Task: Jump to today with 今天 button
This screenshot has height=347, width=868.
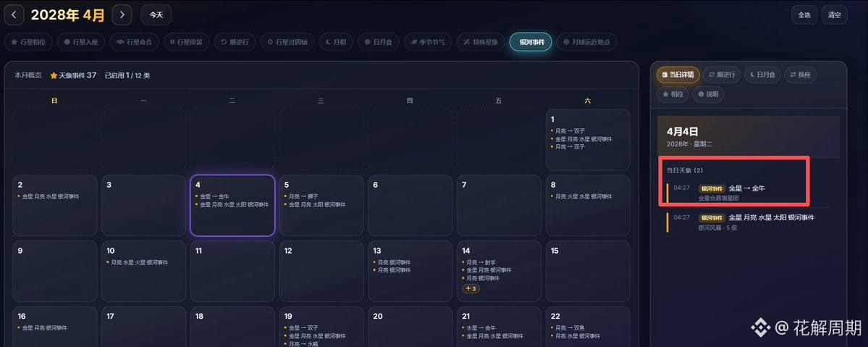Action: click(156, 15)
